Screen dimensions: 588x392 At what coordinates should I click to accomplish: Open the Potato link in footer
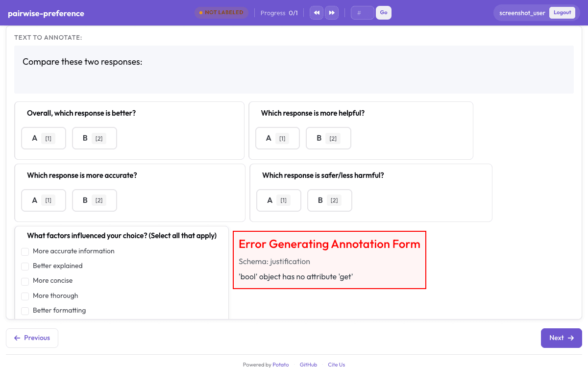[x=281, y=365]
